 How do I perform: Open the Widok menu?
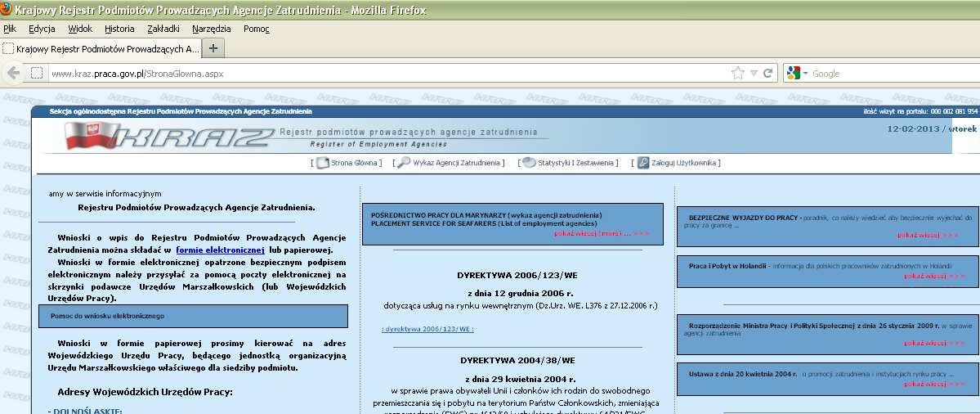(x=80, y=29)
